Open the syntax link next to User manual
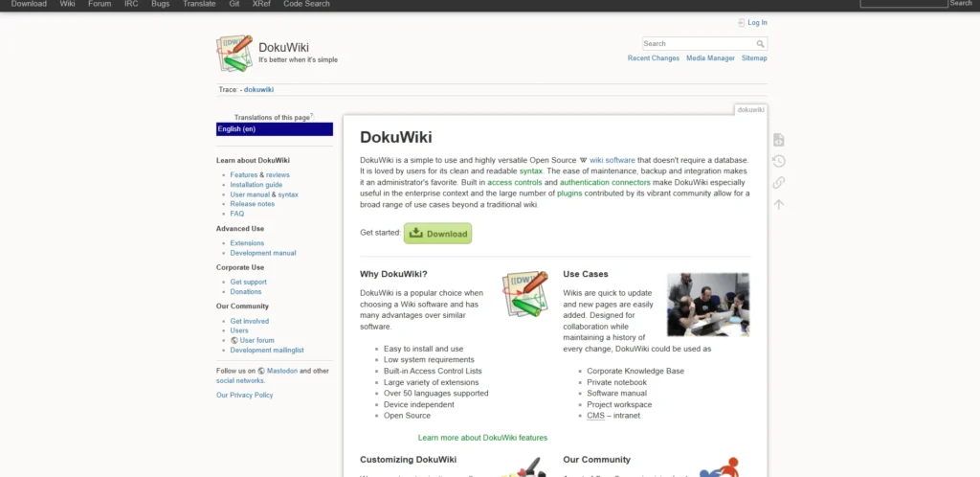This screenshot has height=477, width=980. click(288, 194)
